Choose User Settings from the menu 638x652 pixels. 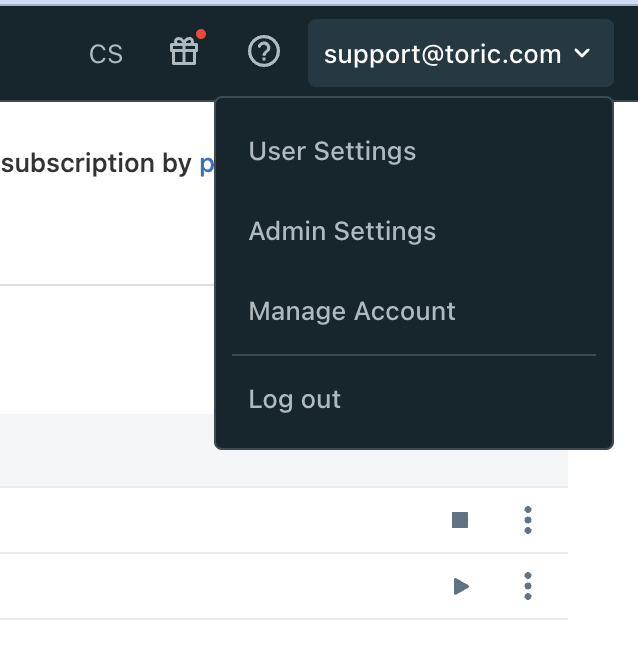332,151
